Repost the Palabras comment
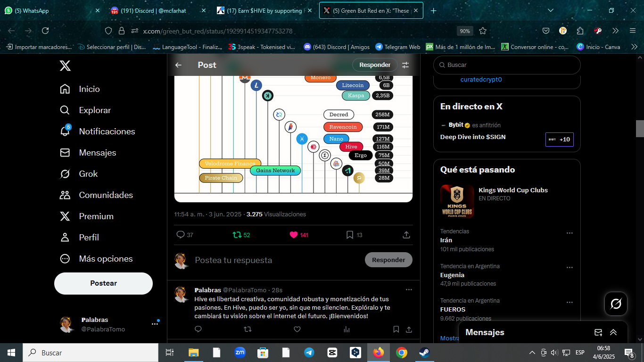This screenshot has height=362, width=644. tap(248, 329)
